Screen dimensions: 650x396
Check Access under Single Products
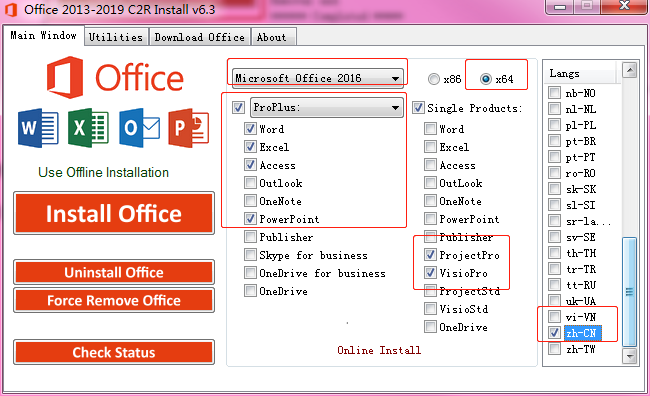click(430, 165)
